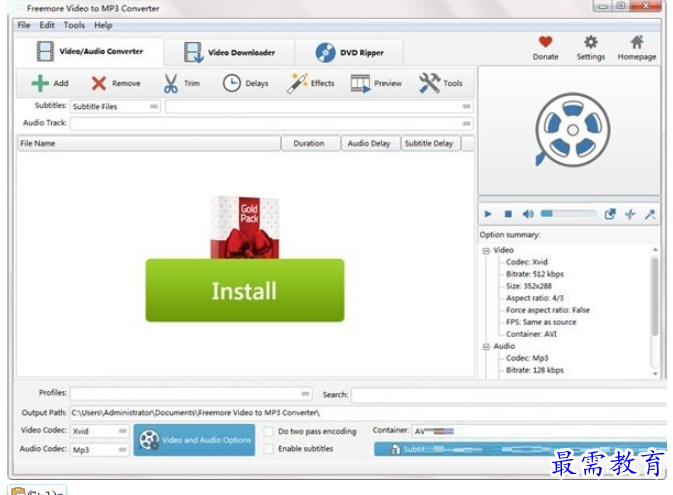Screen dimensions: 673x495
Task: Stop the preview playback
Action: [x=508, y=214]
